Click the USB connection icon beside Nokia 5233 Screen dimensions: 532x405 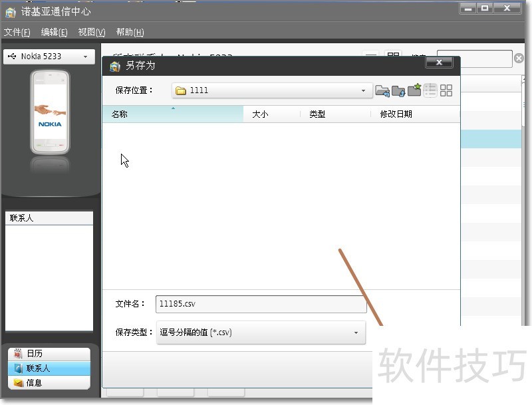[12, 57]
